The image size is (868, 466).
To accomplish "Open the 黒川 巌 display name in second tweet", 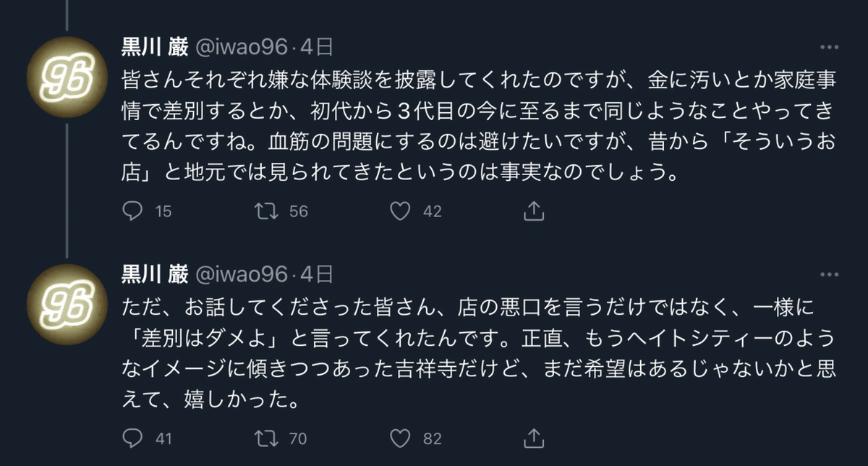I will (153, 274).
